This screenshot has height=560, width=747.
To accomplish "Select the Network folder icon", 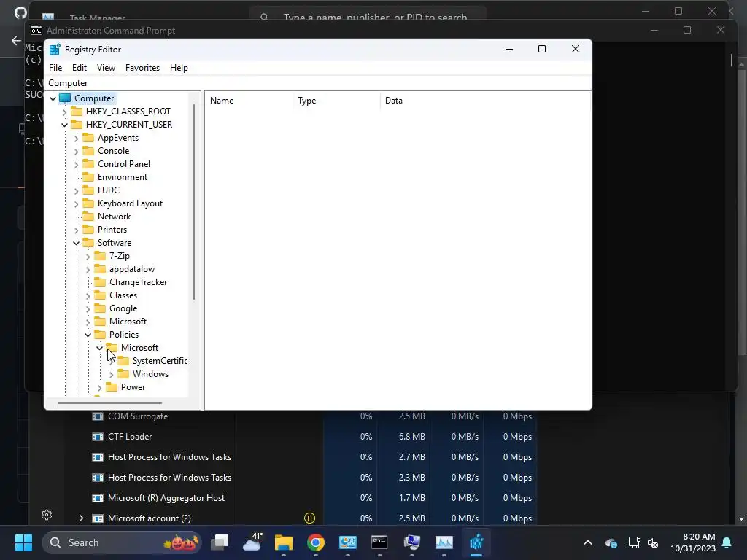I will (88, 216).
